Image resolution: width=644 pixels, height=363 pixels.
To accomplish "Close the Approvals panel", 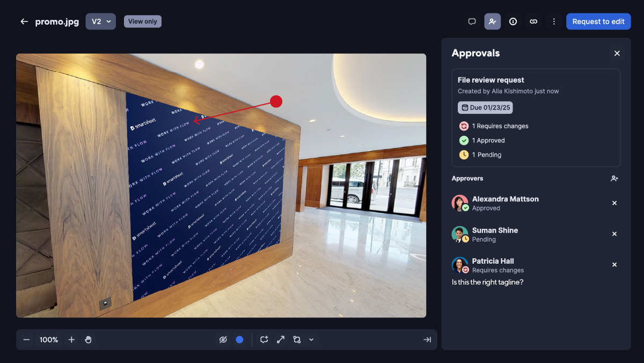I will (617, 53).
